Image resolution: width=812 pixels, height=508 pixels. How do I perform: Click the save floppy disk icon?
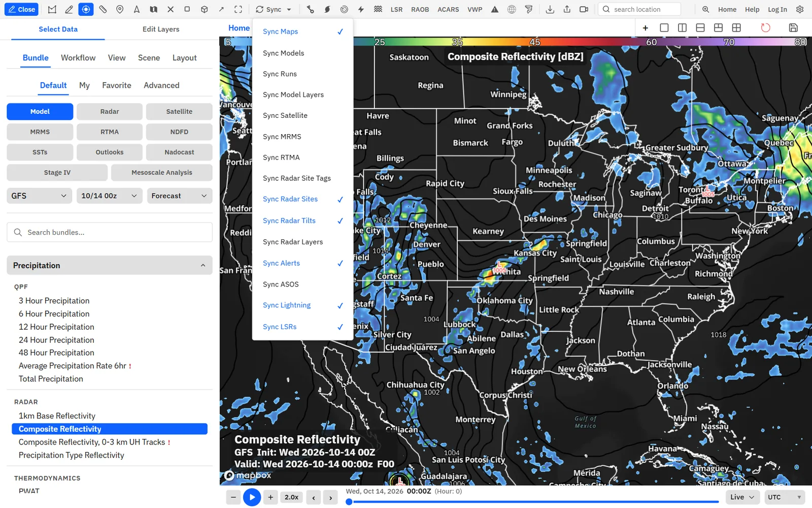[x=793, y=27]
